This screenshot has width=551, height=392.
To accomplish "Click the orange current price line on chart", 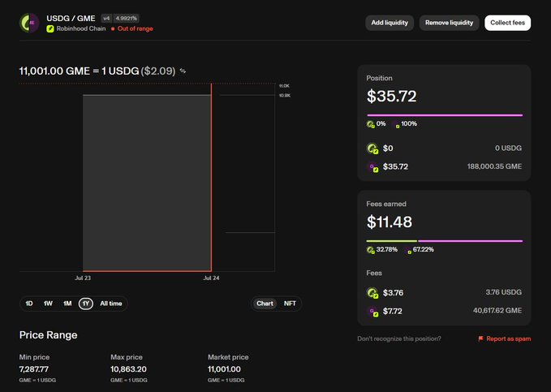I will pos(211,177).
